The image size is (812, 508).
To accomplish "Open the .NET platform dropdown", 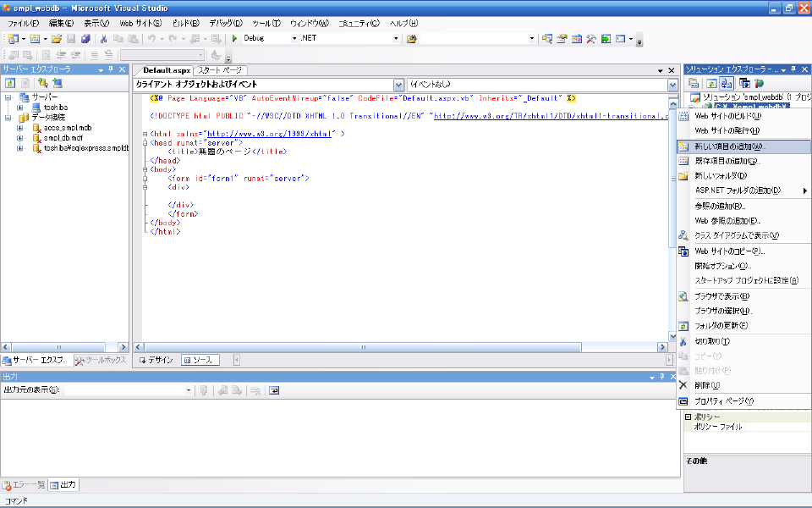I will click(x=396, y=38).
